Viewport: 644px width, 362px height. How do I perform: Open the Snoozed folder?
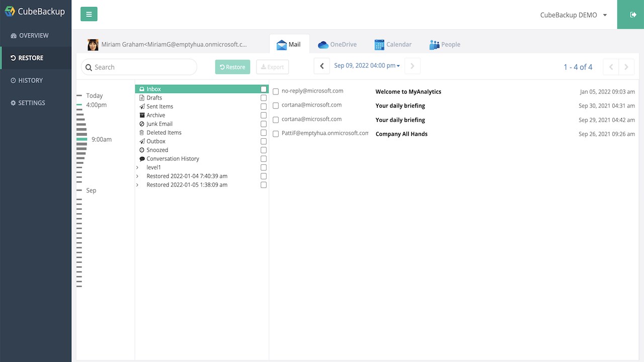(x=157, y=150)
